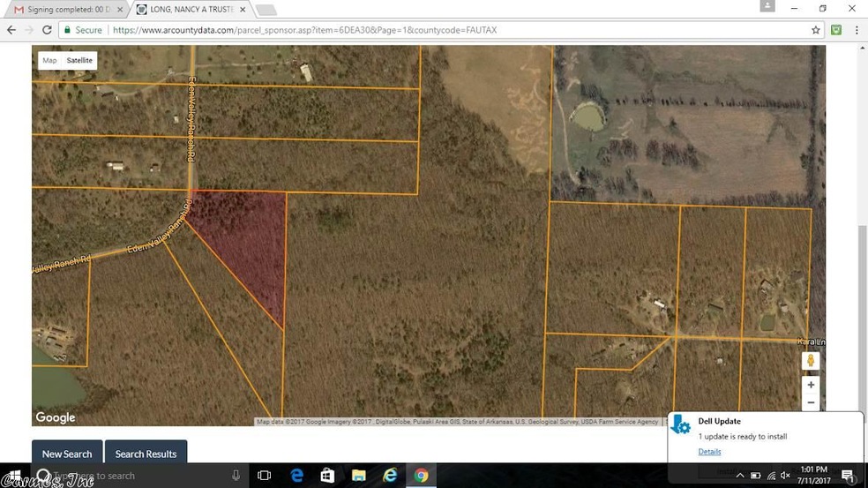The width and height of the screenshot is (868, 488).
Task: Open File Explorer from taskbar
Action: click(x=359, y=476)
